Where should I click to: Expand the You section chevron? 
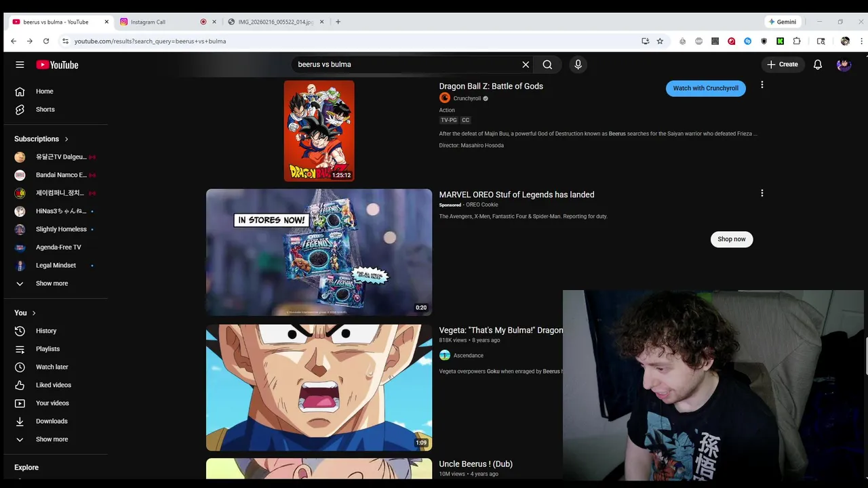(x=34, y=313)
